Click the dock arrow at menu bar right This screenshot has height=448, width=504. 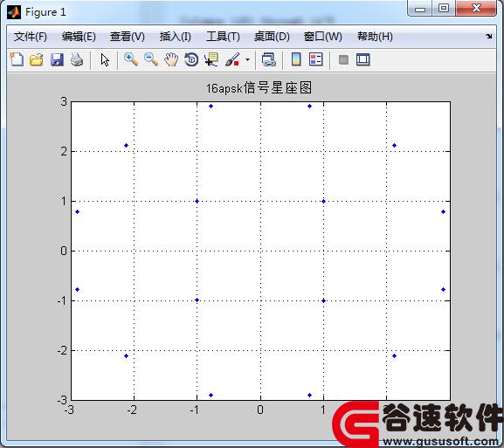point(489,37)
